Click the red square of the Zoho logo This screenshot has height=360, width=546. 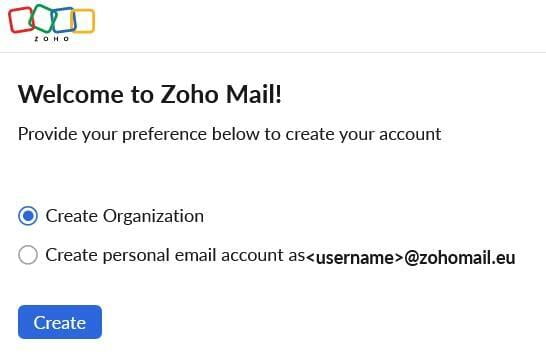pyautogui.click(x=21, y=20)
